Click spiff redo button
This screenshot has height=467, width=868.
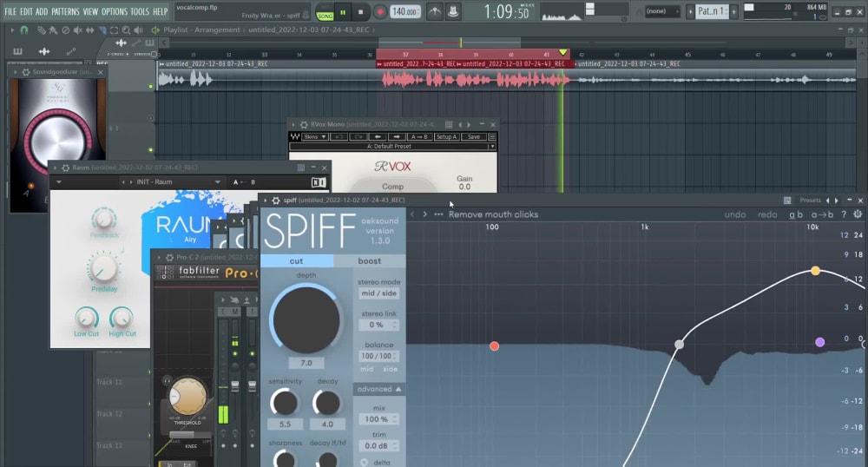click(x=767, y=214)
